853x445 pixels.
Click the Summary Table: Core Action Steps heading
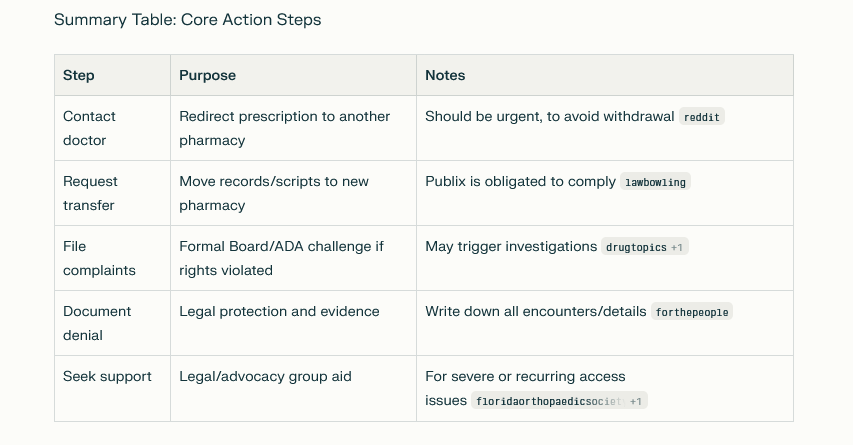point(187,20)
